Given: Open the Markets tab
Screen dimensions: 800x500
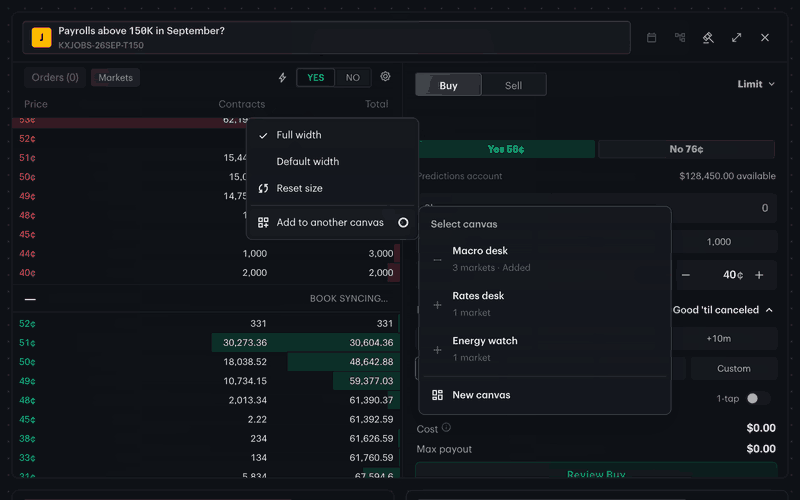Looking at the screenshot, I should pyautogui.click(x=115, y=78).
